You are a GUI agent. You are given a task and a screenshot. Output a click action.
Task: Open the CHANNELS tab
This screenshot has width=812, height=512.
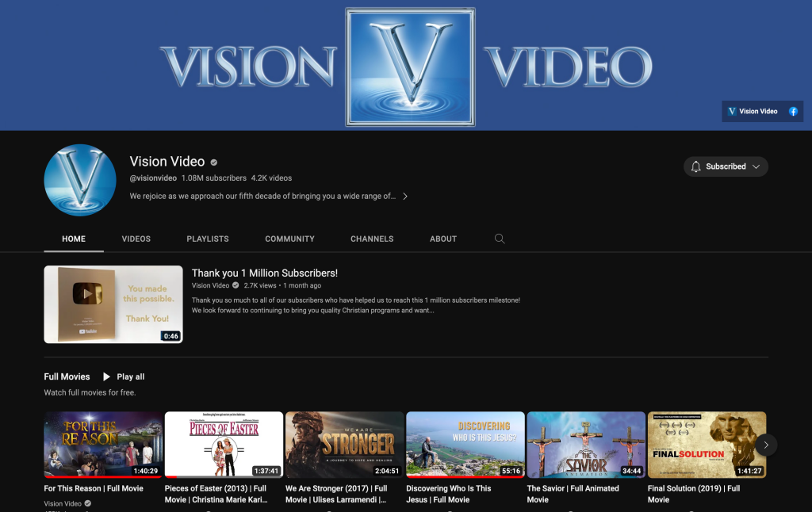tap(372, 239)
